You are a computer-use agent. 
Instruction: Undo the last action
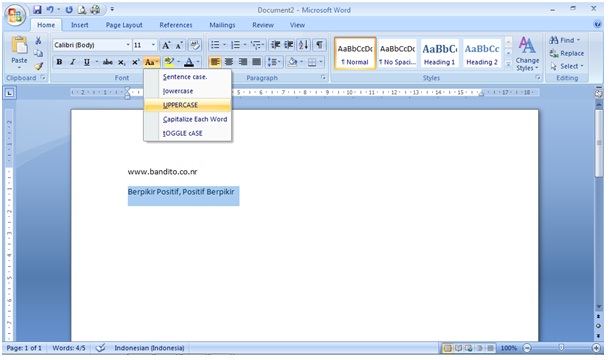pos(50,9)
